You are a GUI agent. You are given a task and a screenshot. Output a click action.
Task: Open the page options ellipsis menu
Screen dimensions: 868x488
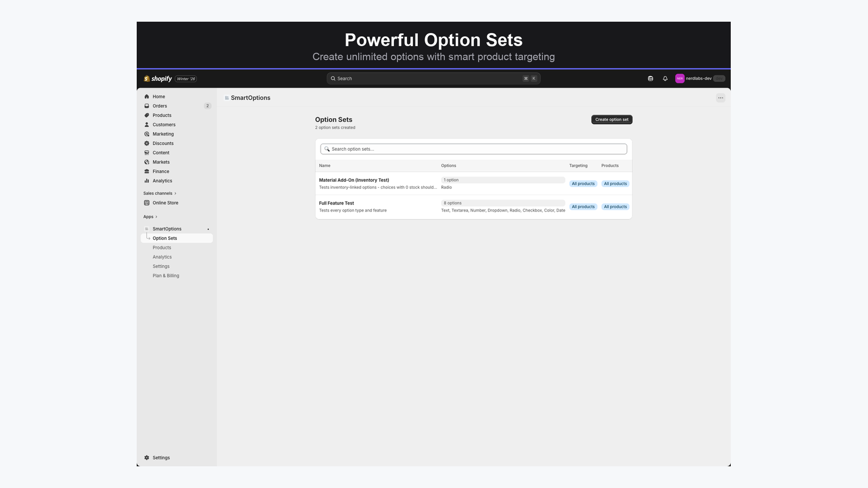click(720, 98)
